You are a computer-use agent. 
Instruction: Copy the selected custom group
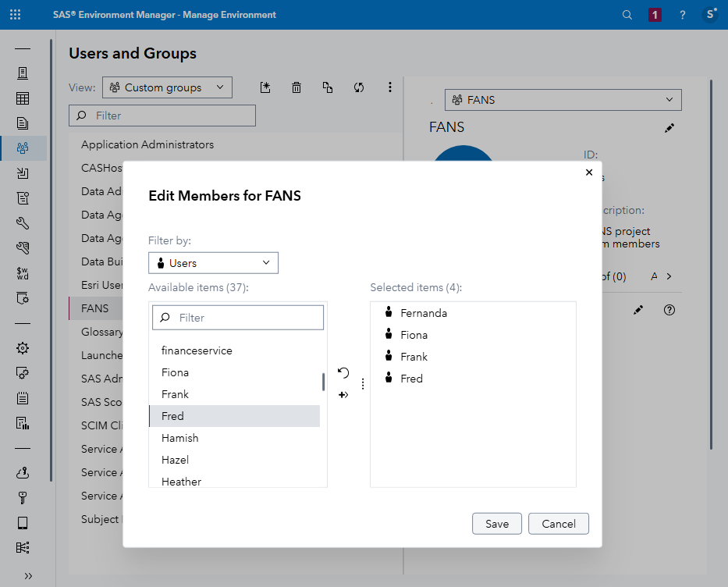(x=328, y=87)
